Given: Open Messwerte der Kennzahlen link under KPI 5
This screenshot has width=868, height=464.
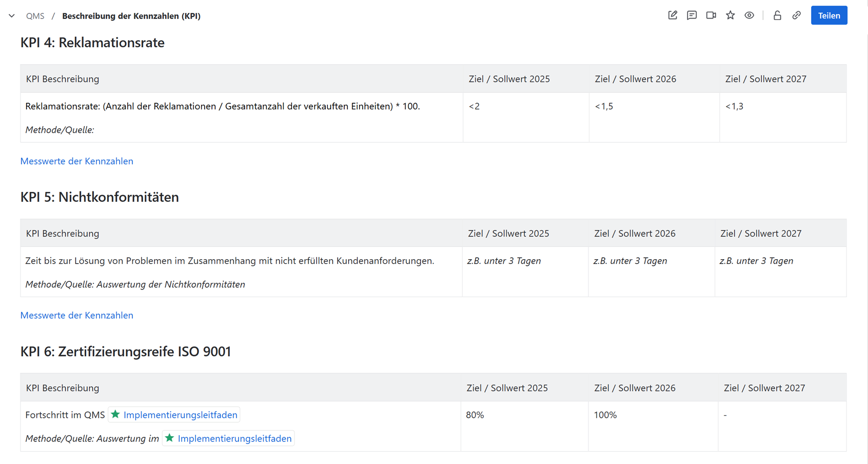Looking at the screenshot, I should 76,315.
